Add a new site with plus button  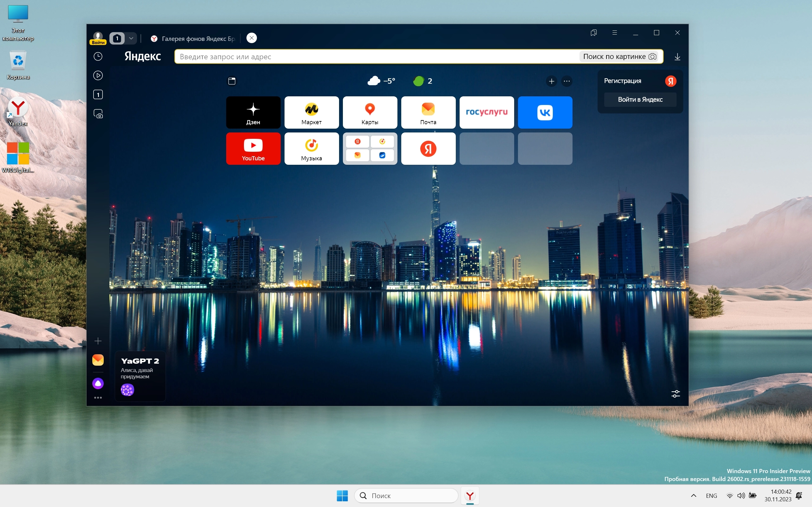(x=551, y=81)
